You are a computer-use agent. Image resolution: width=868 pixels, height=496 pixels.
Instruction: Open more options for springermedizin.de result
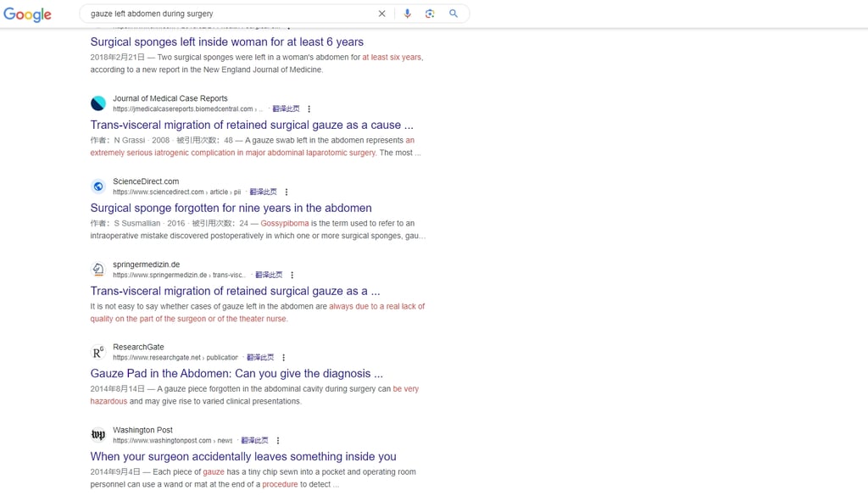point(292,275)
